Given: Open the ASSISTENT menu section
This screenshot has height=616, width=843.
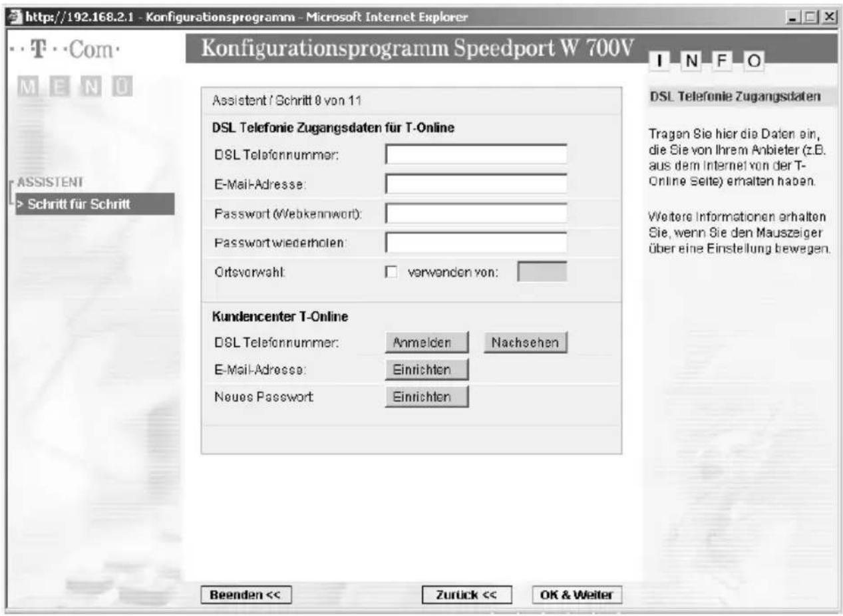Looking at the screenshot, I should (49, 181).
